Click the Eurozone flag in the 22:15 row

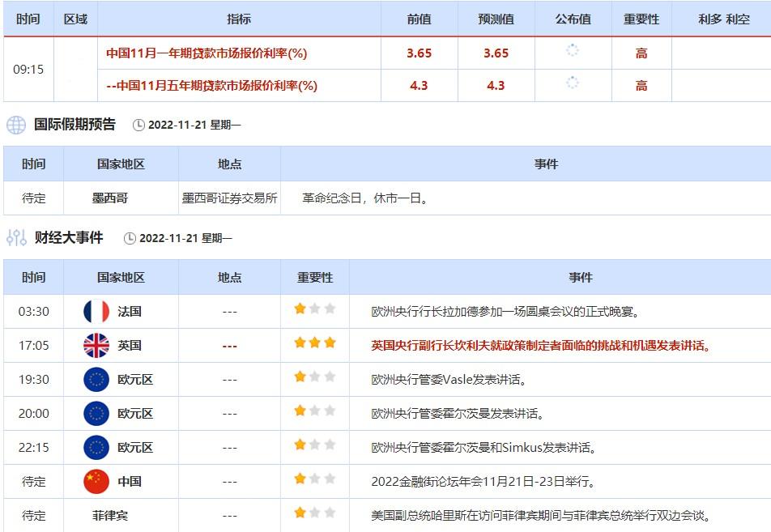tap(96, 447)
